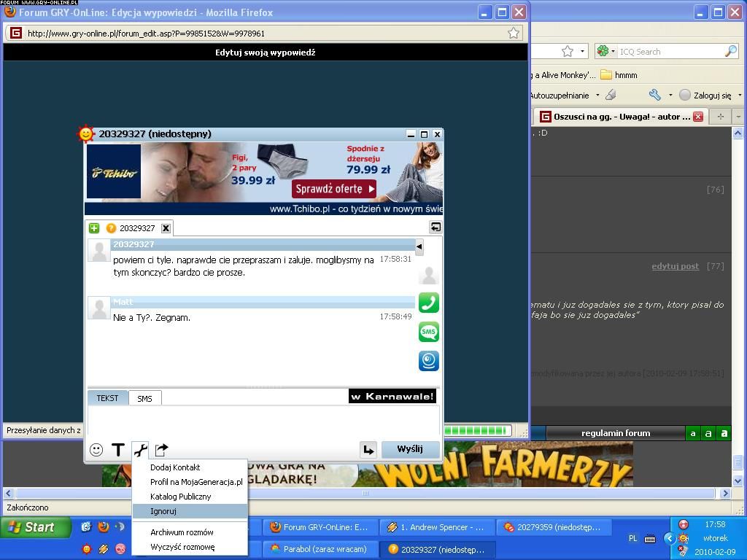Click the ICQ Search magnifier icon
The image size is (747, 560).
tap(731, 51)
